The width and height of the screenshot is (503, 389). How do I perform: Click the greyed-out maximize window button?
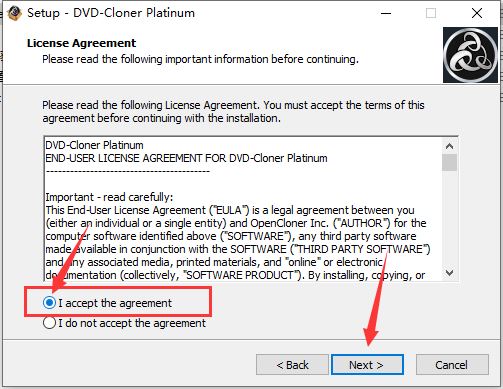[x=431, y=13]
